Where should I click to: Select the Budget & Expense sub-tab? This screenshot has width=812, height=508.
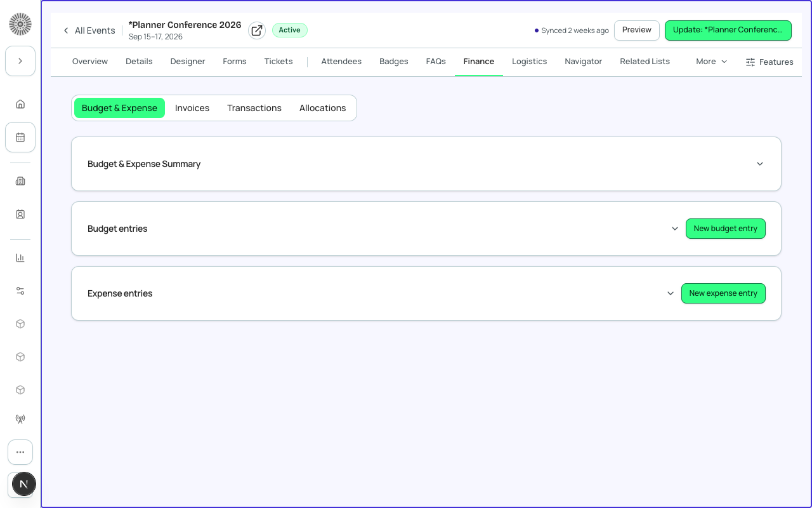[x=119, y=108]
